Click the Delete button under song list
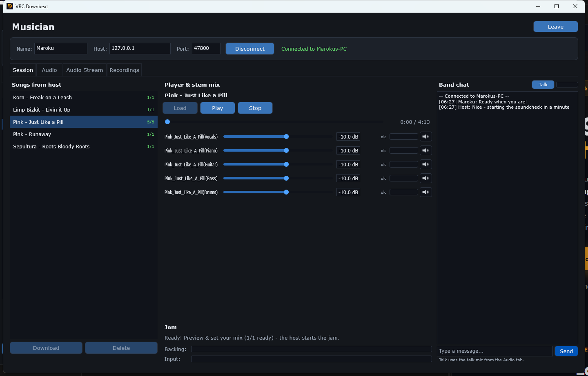Image resolution: width=588 pixels, height=376 pixels. coord(121,348)
